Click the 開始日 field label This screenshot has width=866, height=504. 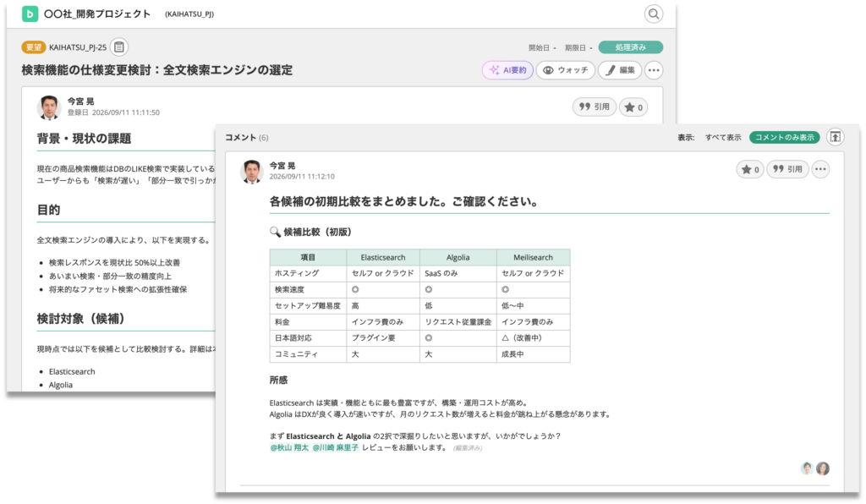(539, 48)
